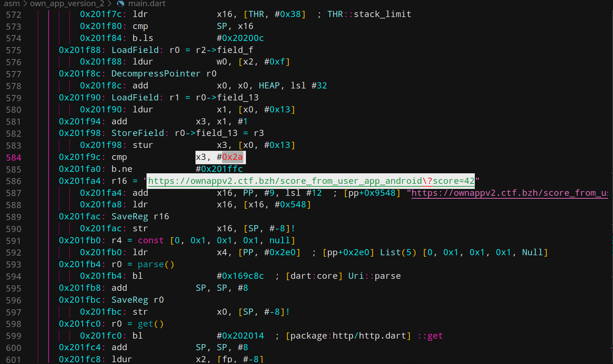Image resolution: width=613 pixels, height=364 pixels.
Task: Click SaveReg r16 on line 589
Action: 140,216
